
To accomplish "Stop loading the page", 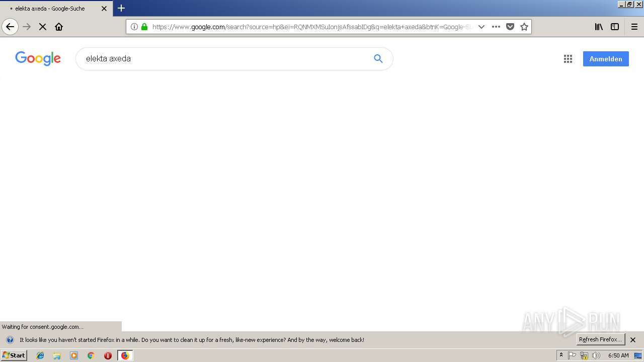I will pos(43,27).
